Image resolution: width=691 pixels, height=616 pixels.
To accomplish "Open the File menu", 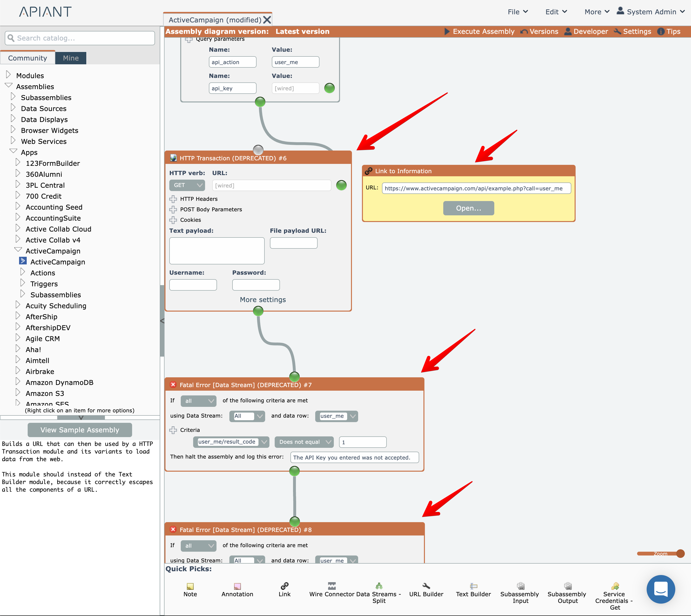I will tap(518, 12).
